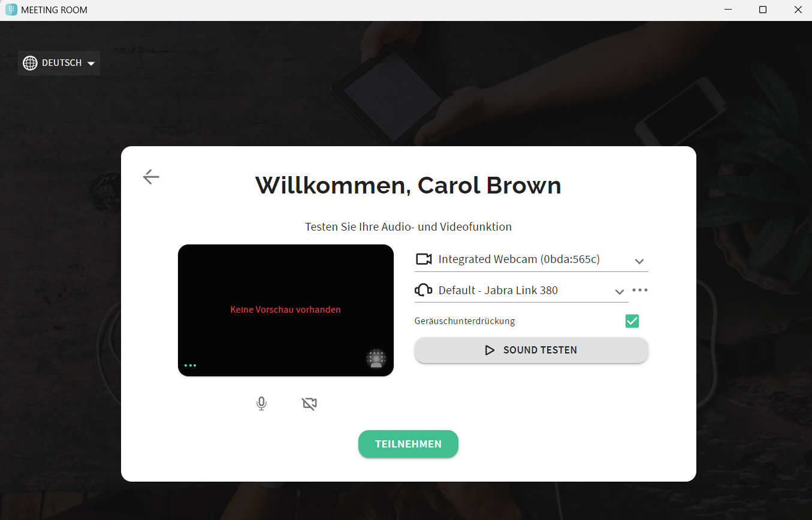Go back using the left arrow icon
The width and height of the screenshot is (812, 520).
pyautogui.click(x=151, y=177)
